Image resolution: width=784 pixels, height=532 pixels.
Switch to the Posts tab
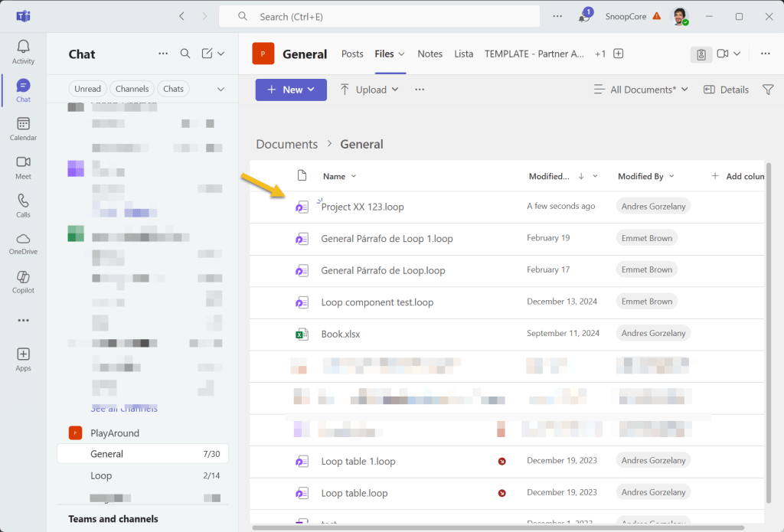click(x=352, y=54)
